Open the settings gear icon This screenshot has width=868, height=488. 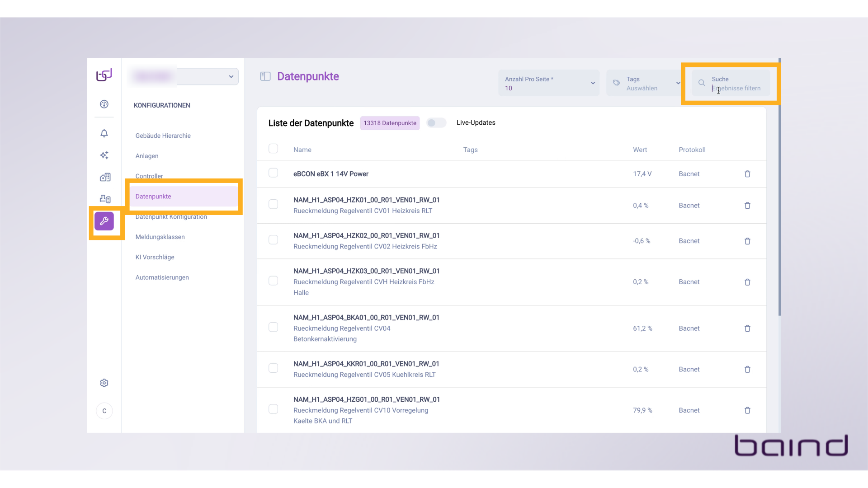[104, 383]
